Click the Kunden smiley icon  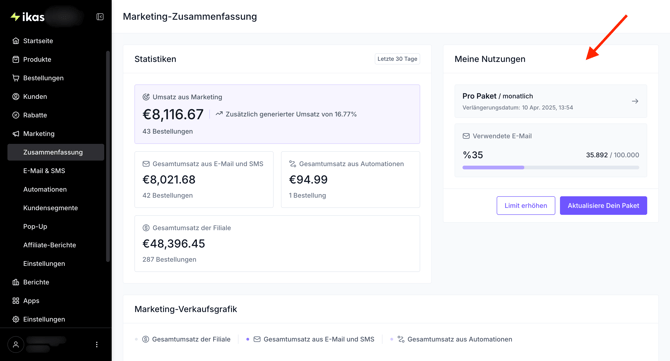pos(16,97)
